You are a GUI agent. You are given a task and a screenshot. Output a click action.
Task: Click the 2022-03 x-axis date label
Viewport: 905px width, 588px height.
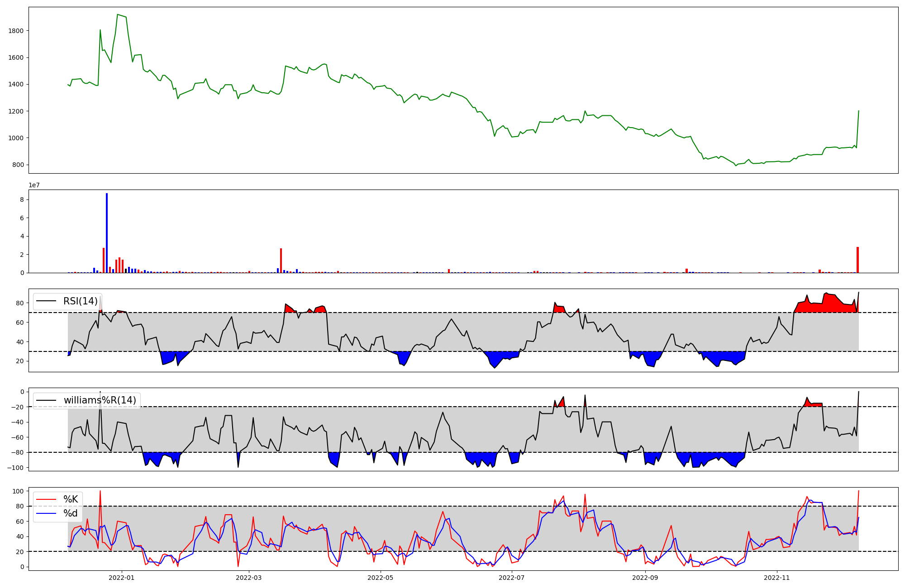(249, 578)
